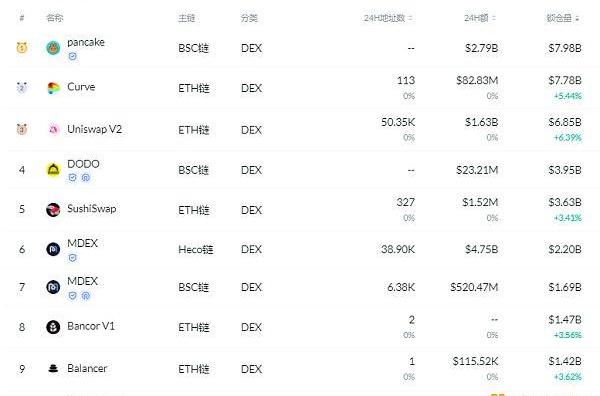Click the main chain column header
600x396 pixels.
click(x=187, y=18)
